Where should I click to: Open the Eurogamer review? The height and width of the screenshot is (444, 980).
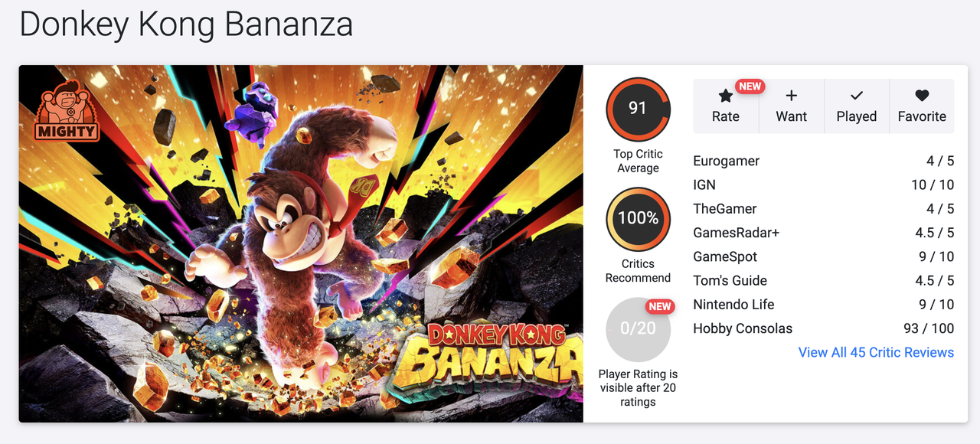(726, 161)
